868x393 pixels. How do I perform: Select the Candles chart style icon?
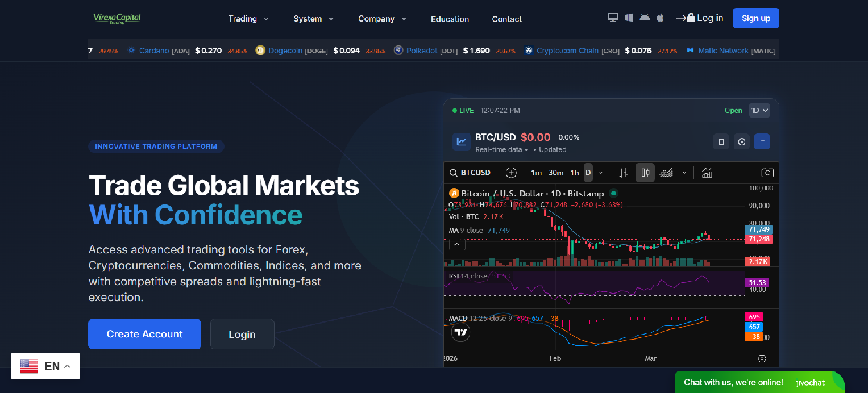pyautogui.click(x=645, y=173)
